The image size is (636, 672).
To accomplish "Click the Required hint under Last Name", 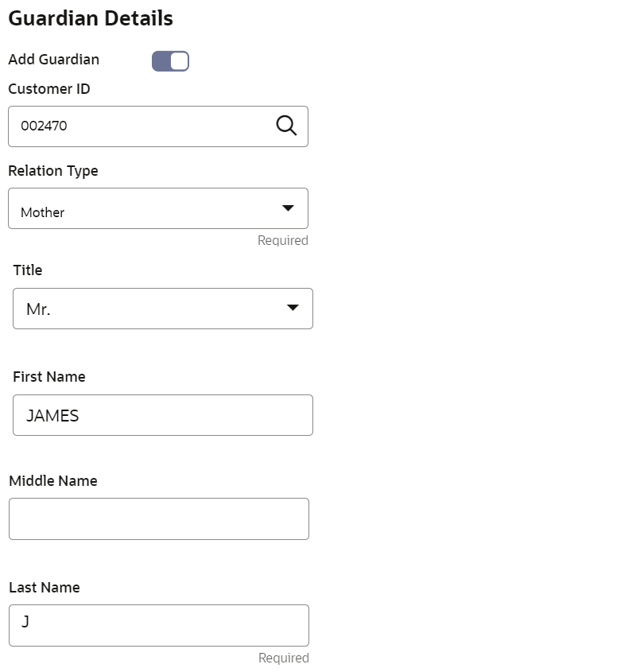I will click(x=283, y=658).
